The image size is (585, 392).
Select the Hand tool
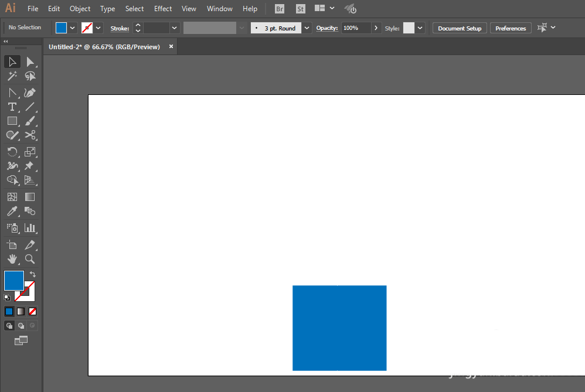[12, 259]
